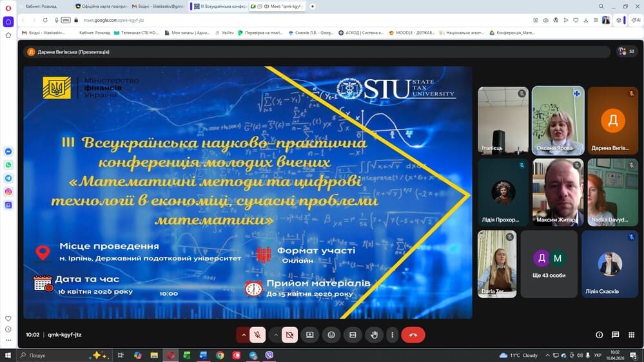The image size is (644, 362).
Task: Turn on captions button
Action: (353, 335)
